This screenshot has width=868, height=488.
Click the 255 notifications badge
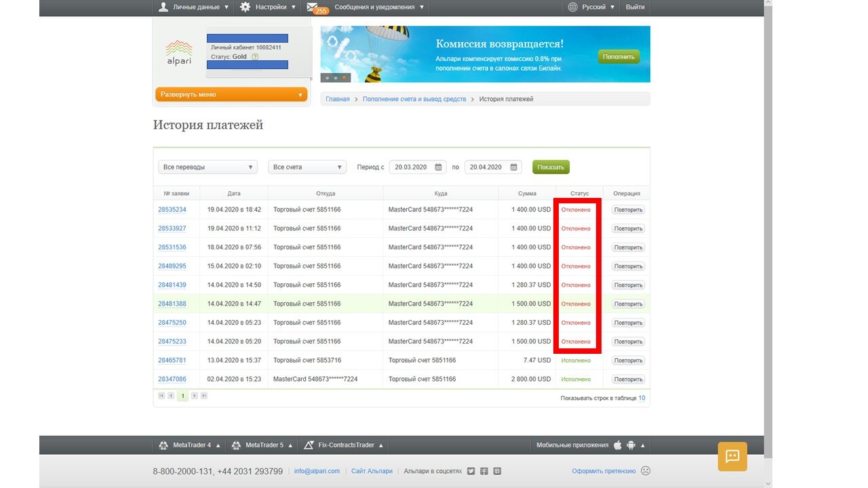point(321,11)
